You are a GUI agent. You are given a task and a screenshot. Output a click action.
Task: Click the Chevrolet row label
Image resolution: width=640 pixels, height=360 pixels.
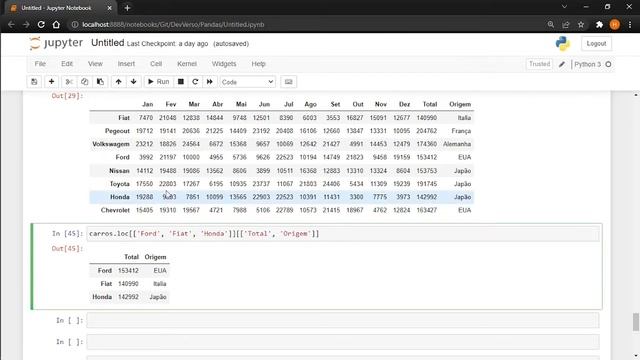coord(115,210)
